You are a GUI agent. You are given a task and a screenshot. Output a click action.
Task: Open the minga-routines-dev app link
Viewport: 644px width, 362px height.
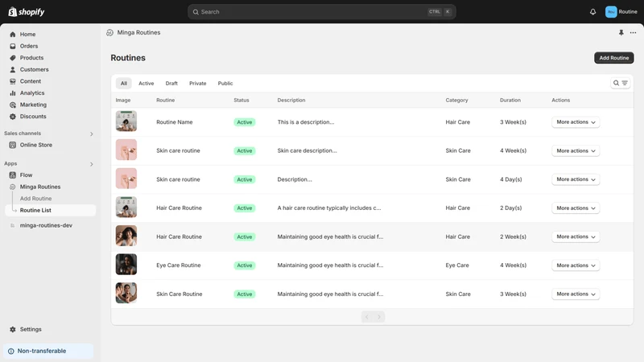[x=46, y=225]
